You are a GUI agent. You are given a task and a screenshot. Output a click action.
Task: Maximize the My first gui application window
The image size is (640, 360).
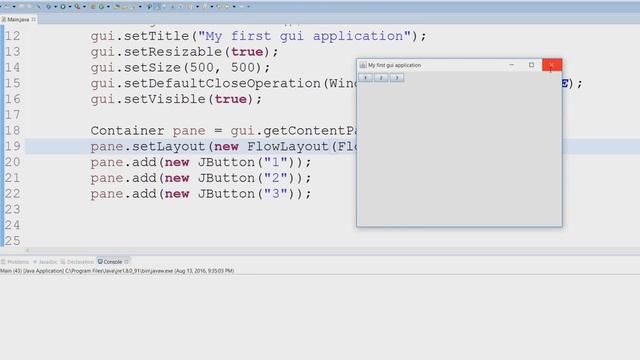tap(531, 65)
